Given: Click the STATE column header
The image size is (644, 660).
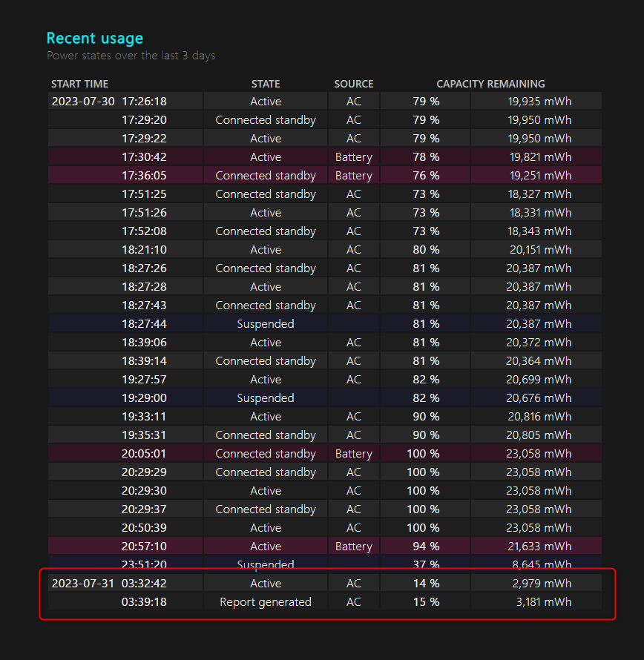Looking at the screenshot, I should (266, 84).
